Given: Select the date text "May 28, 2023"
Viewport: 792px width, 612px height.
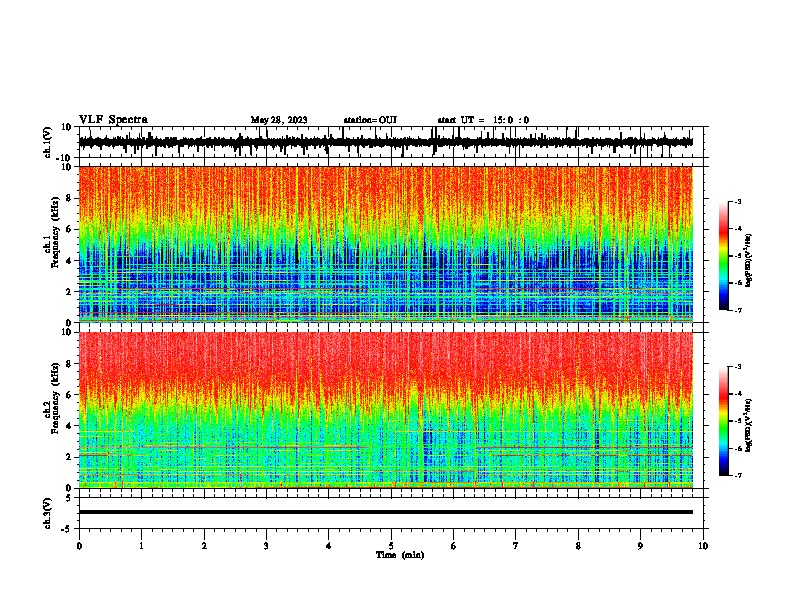Looking at the screenshot, I should [279, 120].
